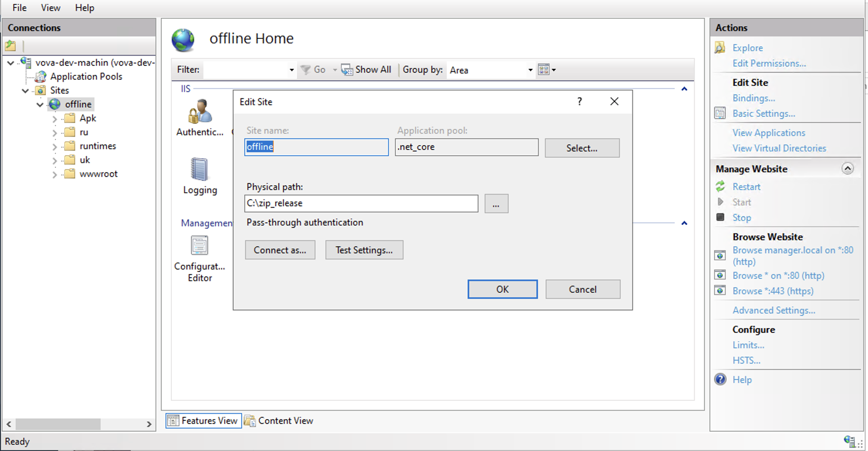
Task: Click the Stop website square icon
Action: click(x=720, y=217)
